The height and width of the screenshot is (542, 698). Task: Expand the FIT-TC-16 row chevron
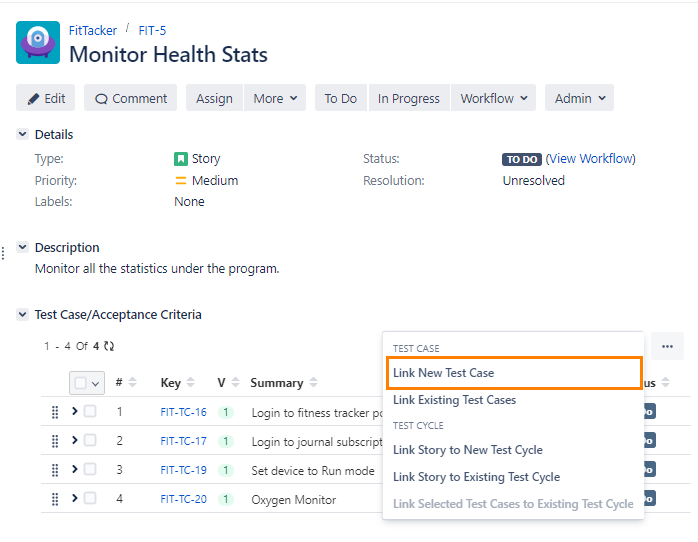(74, 411)
